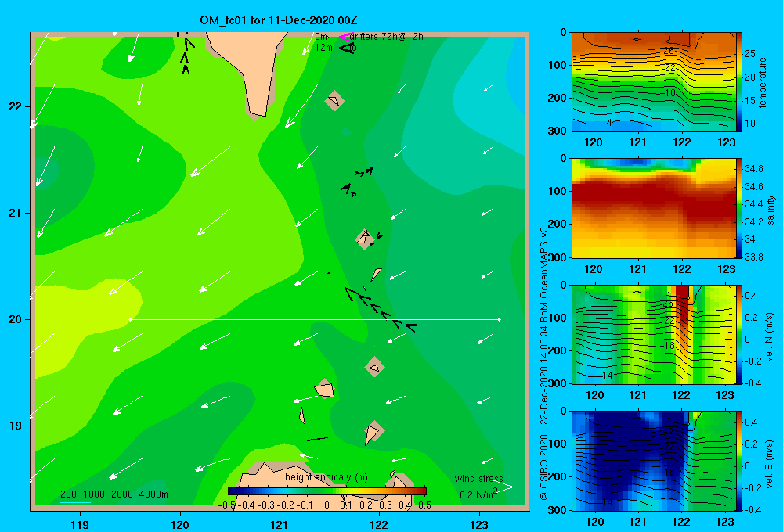Pick the vel. E color bar
This screenshot has width=783, height=532.
738,461
